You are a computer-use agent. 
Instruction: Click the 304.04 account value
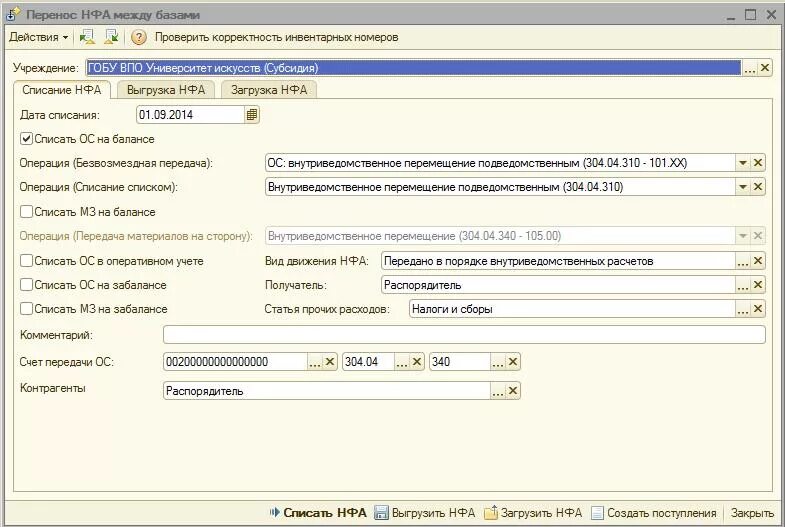click(x=368, y=362)
